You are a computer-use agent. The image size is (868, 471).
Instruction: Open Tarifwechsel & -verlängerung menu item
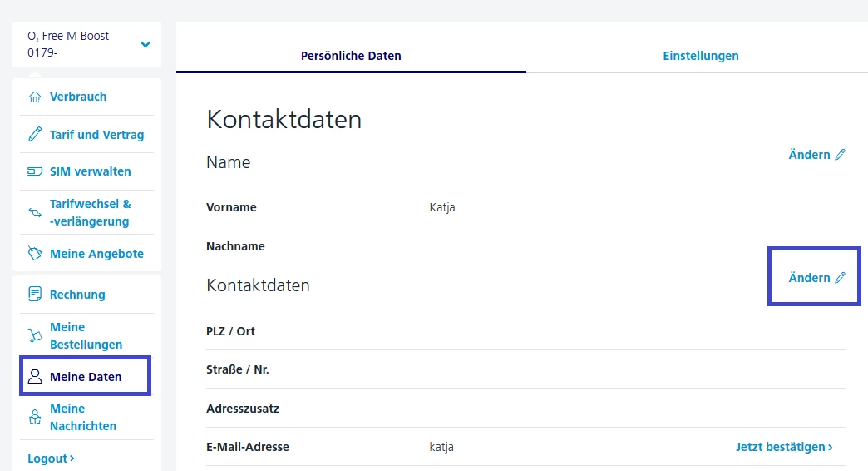(90, 213)
